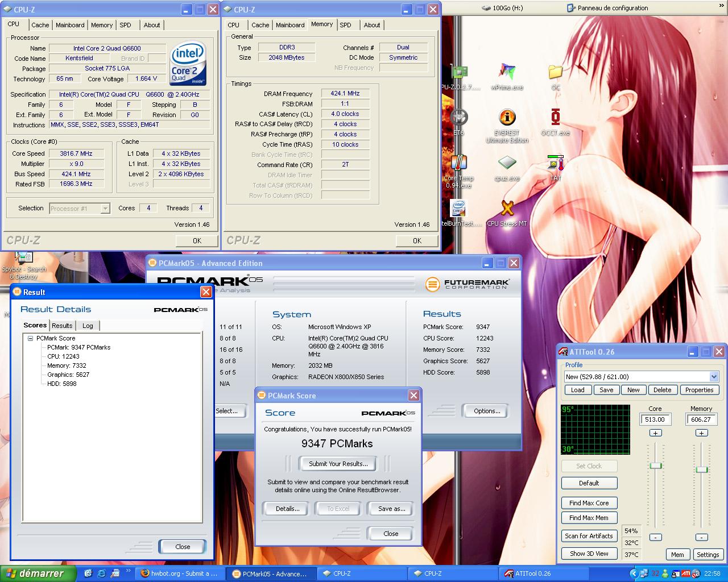Click Close button in Result Details window
Viewport: 728px width, 582px height.
183,547
